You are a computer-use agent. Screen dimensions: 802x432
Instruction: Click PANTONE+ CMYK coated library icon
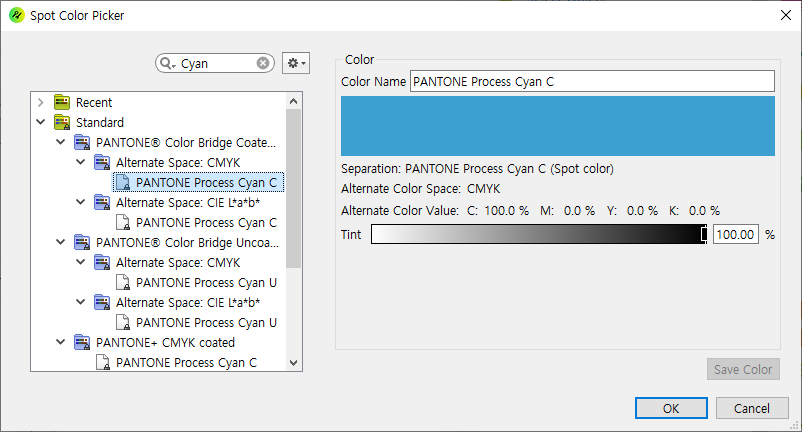click(82, 343)
